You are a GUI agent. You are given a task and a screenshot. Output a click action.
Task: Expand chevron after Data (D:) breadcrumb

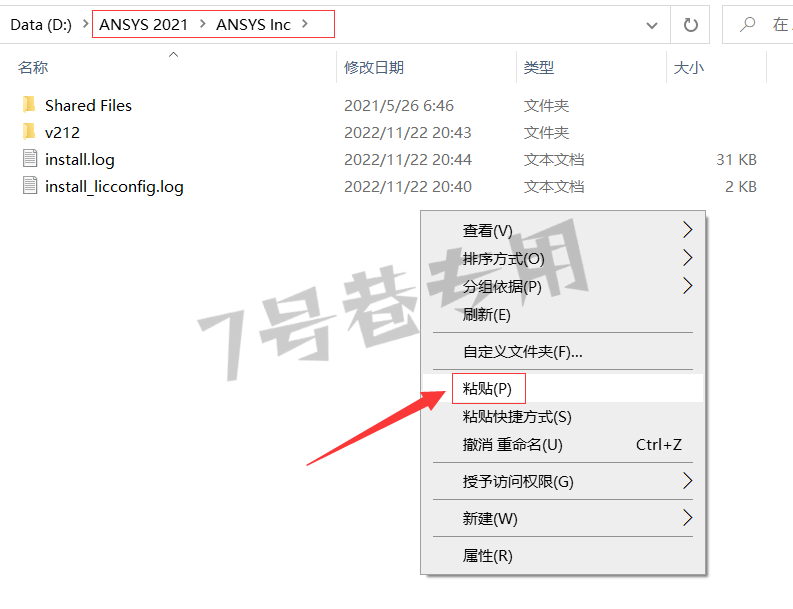85,24
